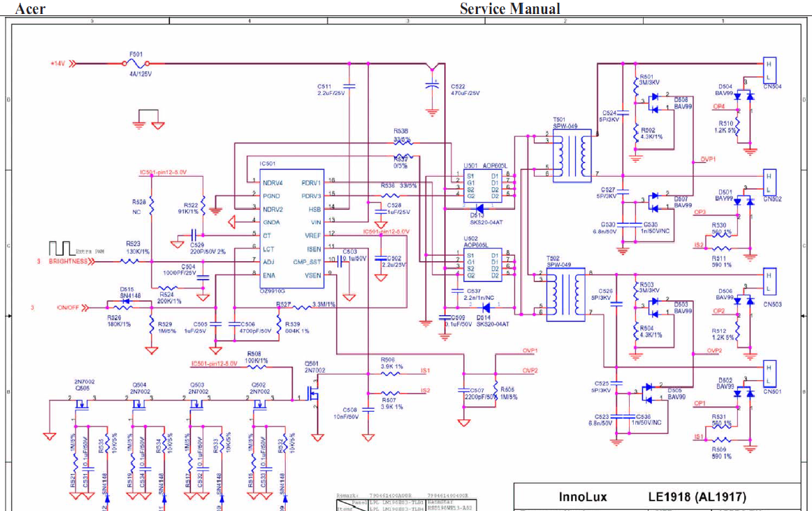The image size is (812, 511).
Task: Select the R539 604K 1% label
Action: [297, 327]
